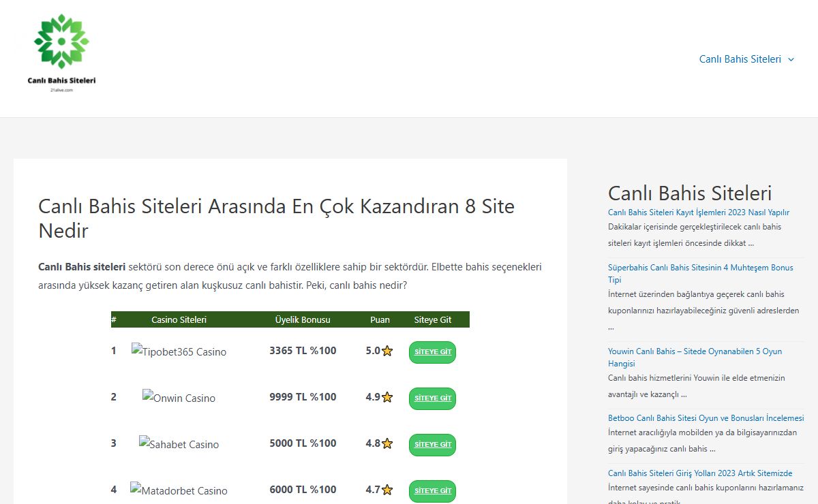
Task: Click SİTEYE GİT button for Sahabet
Action: [x=432, y=445]
